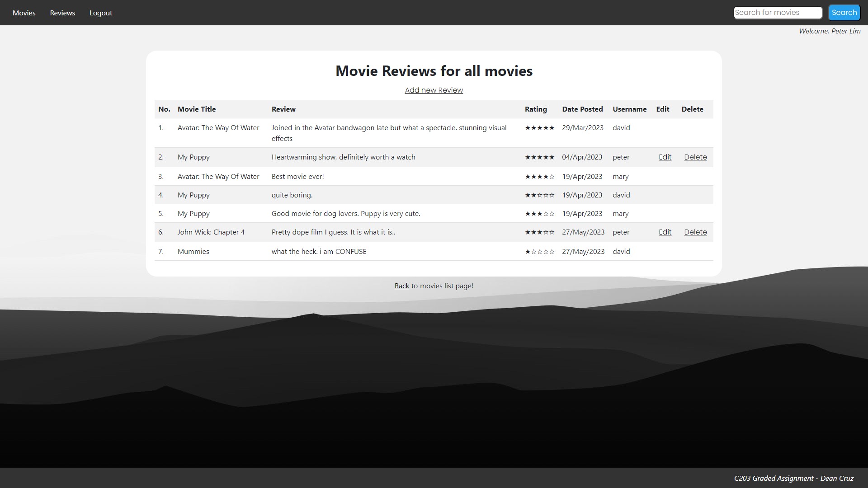
Task: Click four-star rating of 'Best movie ever!' review
Action: tap(539, 177)
